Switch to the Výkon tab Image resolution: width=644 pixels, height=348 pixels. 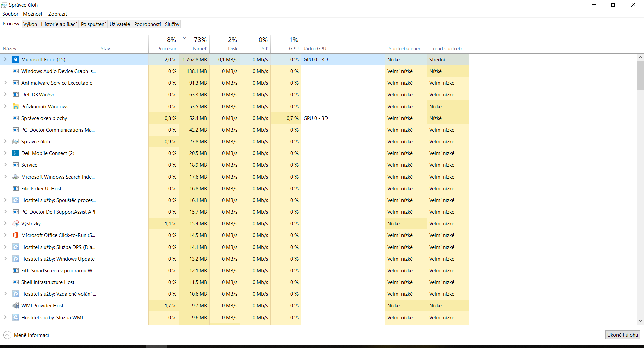click(x=30, y=24)
